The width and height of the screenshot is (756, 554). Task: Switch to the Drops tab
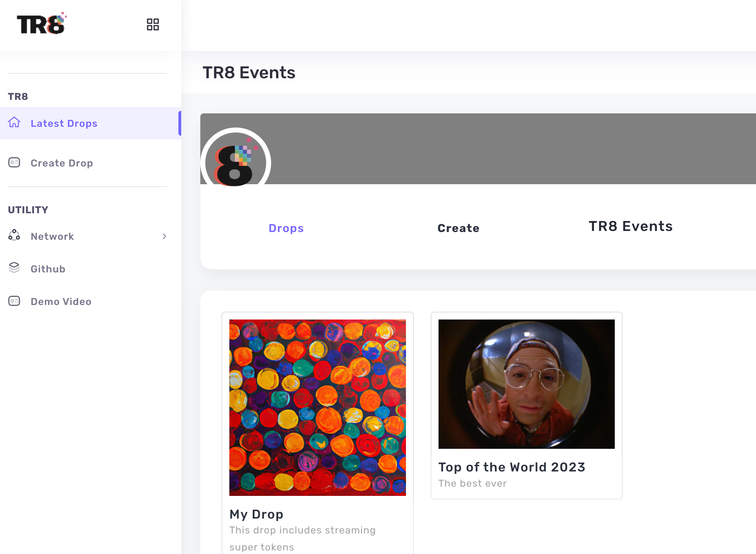(x=286, y=228)
